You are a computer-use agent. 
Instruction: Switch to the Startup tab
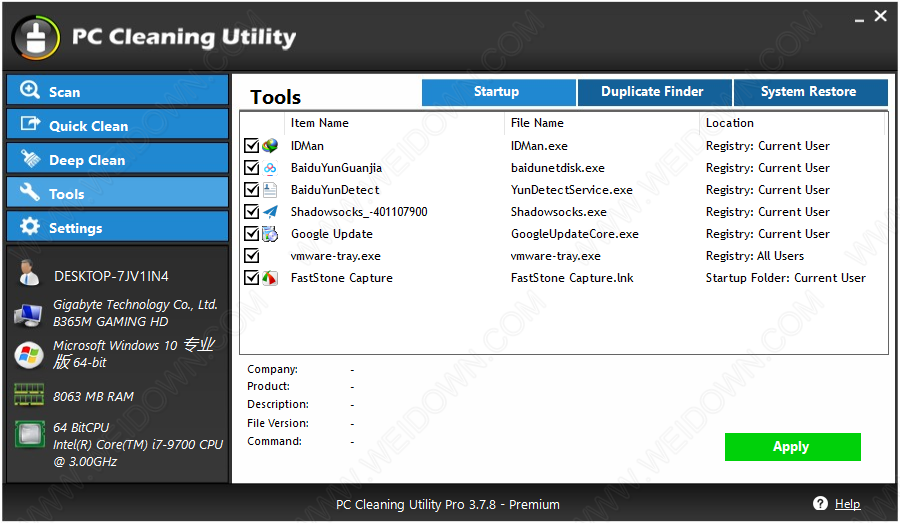[x=498, y=92]
